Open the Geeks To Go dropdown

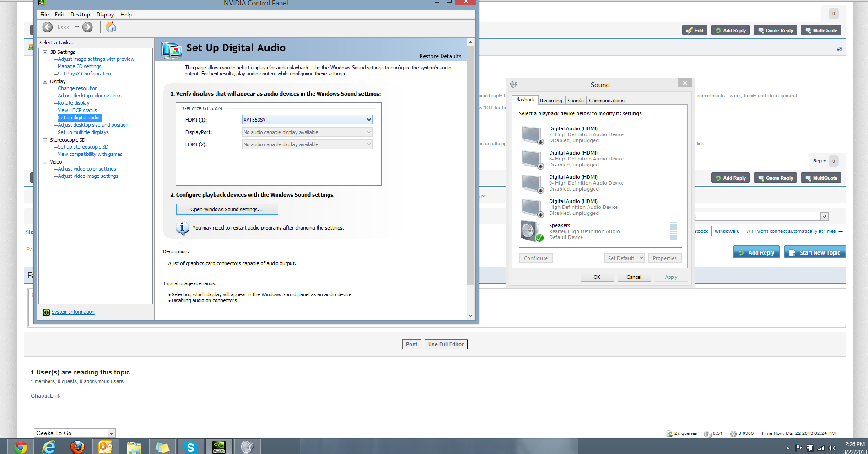pos(75,433)
